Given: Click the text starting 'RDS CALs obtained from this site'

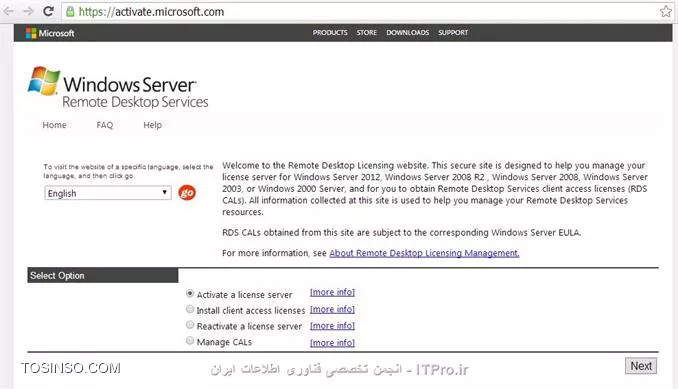Looking at the screenshot, I should click(x=402, y=233).
